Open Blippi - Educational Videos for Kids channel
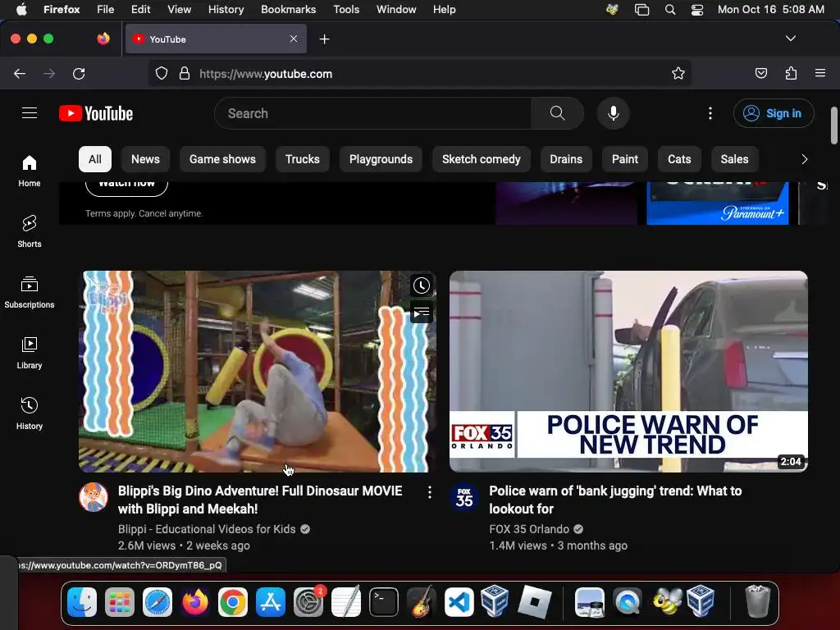The width and height of the screenshot is (840, 630). tap(207, 529)
